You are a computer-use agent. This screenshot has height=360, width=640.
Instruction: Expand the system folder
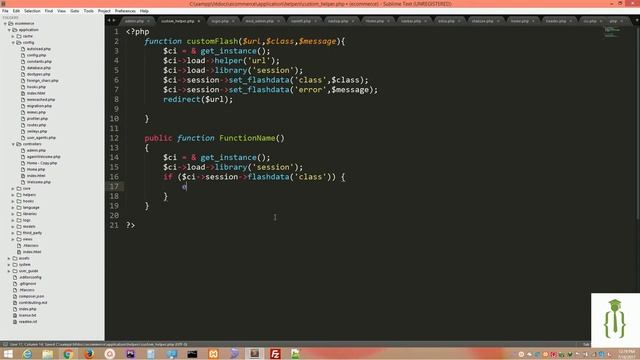pos(9,264)
